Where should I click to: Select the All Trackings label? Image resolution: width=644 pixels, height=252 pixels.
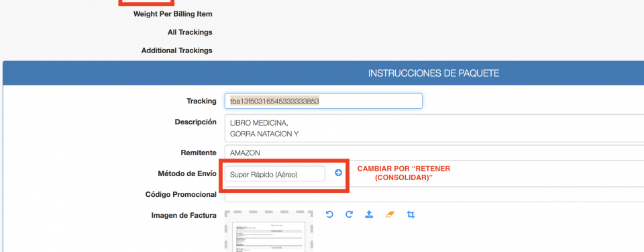coord(190,32)
